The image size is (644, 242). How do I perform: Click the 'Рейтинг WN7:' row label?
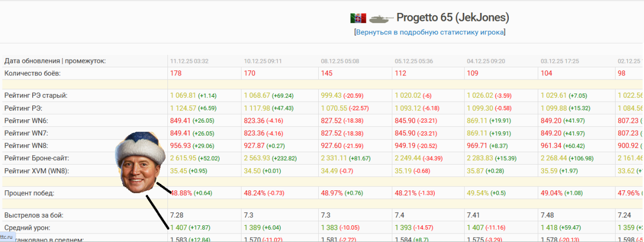coord(26,133)
